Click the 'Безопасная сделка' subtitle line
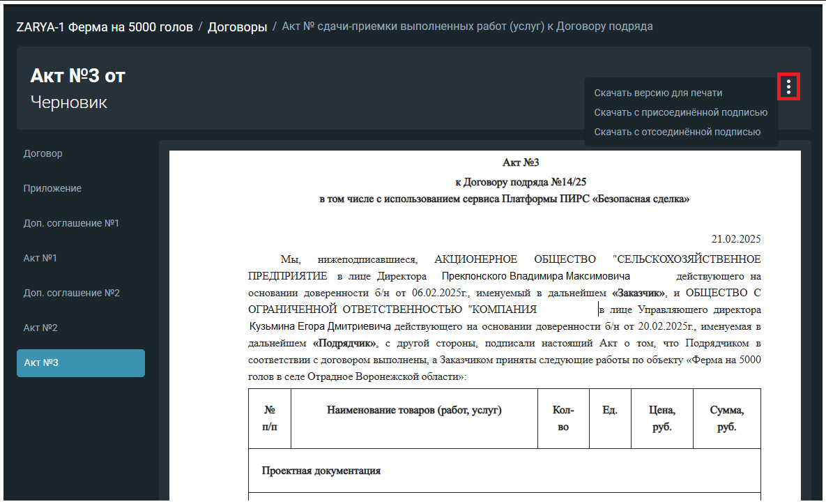Screen dimensions: 826x504 point(504,199)
